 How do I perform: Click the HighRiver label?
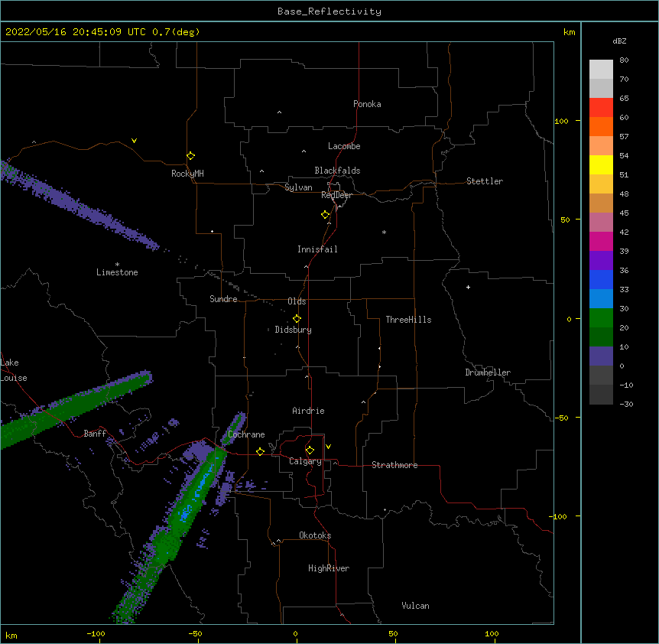(328, 568)
